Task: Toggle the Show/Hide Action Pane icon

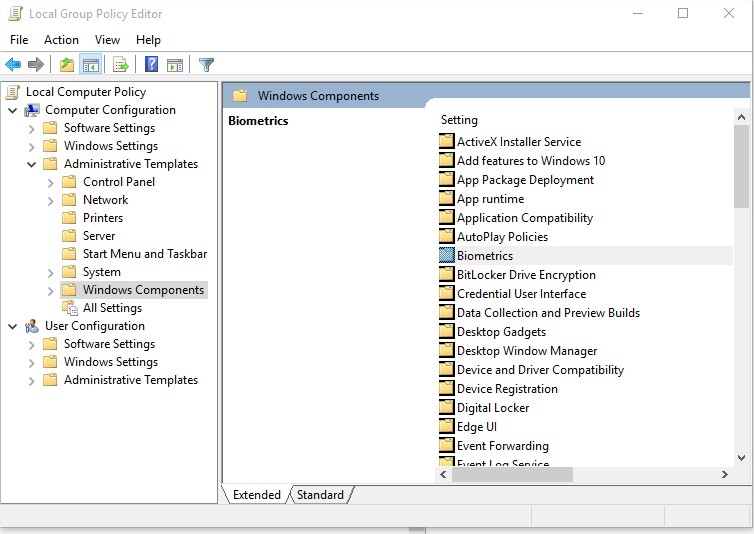Action: pyautogui.click(x=175, y=64)
